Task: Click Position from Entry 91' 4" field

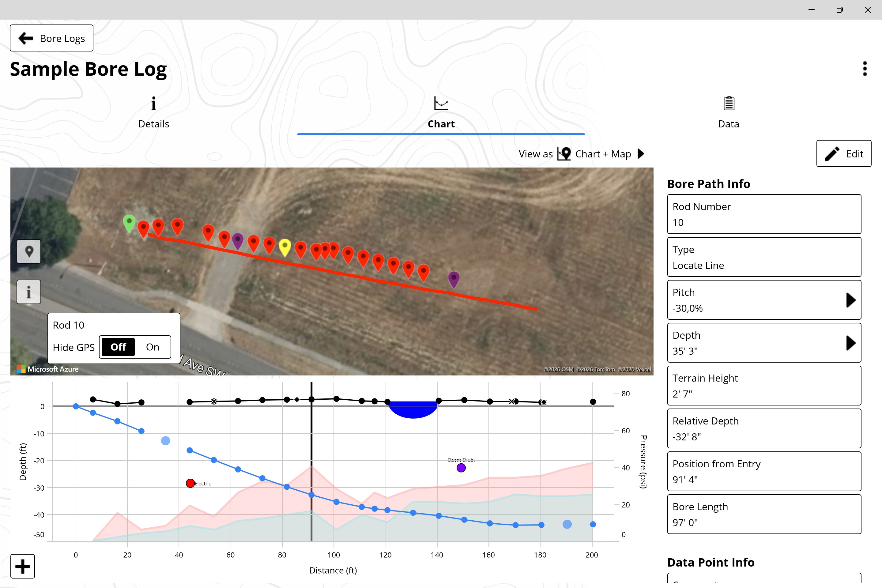Action: click(x=764, y=471)
